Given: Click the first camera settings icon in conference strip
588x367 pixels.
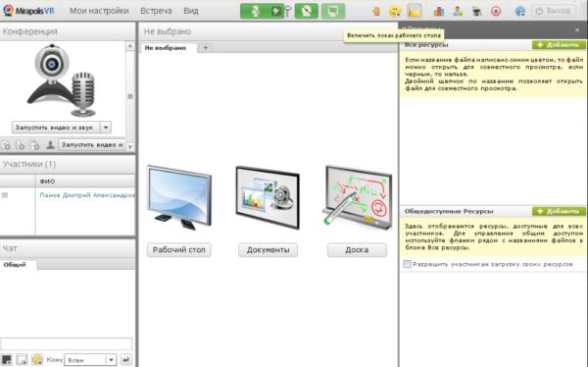Looking at the screenshot, I should click(x=6, y=144).
